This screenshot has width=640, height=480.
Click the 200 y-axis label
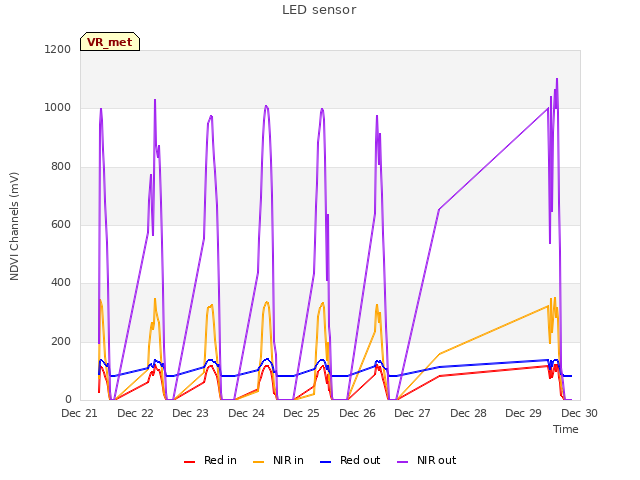61,341
